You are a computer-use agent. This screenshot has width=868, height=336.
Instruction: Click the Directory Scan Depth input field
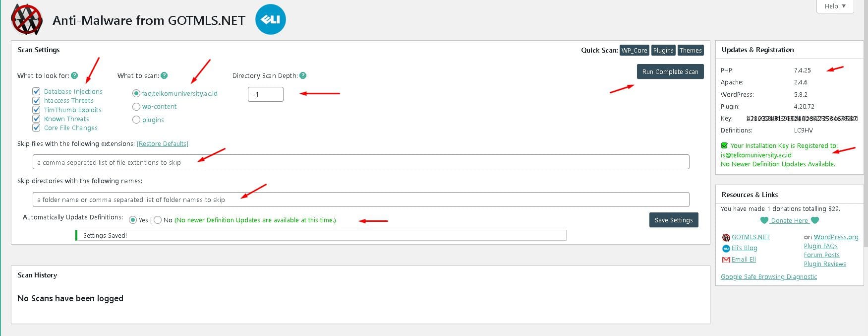click(x=265, y=94)
